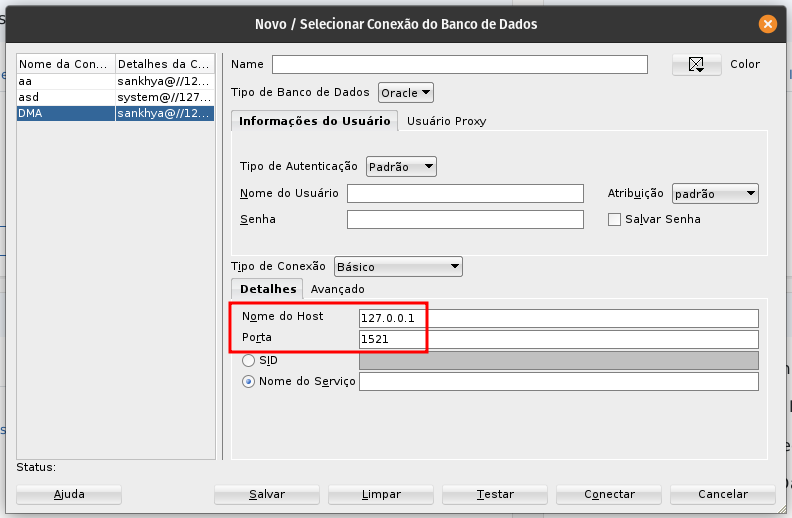The width and height of the screenshot is (792, 518).
Task: Open the Color picker button
Action: (697, 64)
